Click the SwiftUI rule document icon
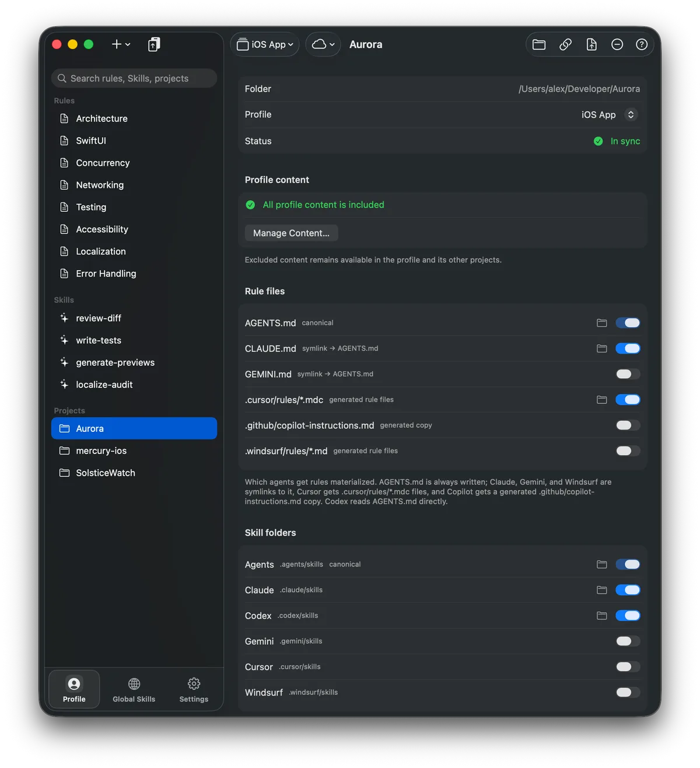This screenshot has height=768, width=700. (64, 141)
